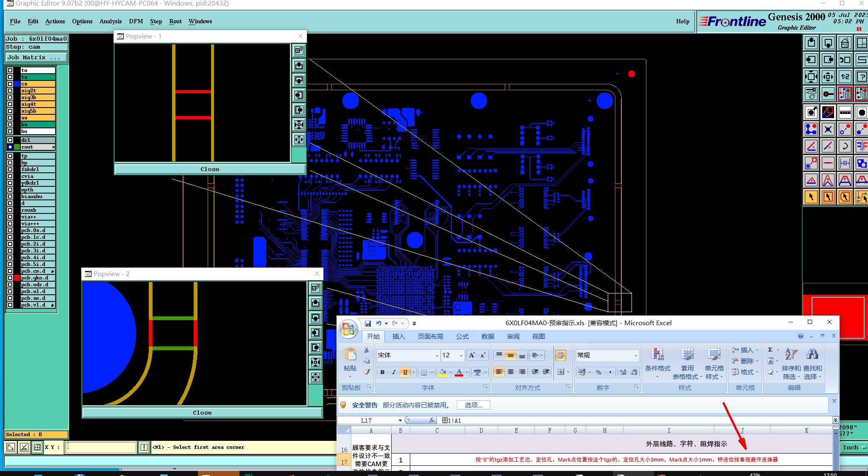Select the ruler measurement tool

coord(845,112)
